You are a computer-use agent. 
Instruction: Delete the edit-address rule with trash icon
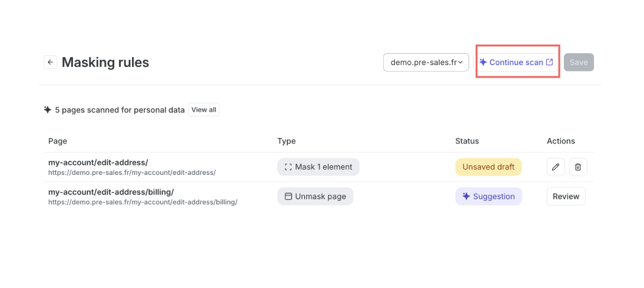(x=578, y=167)
